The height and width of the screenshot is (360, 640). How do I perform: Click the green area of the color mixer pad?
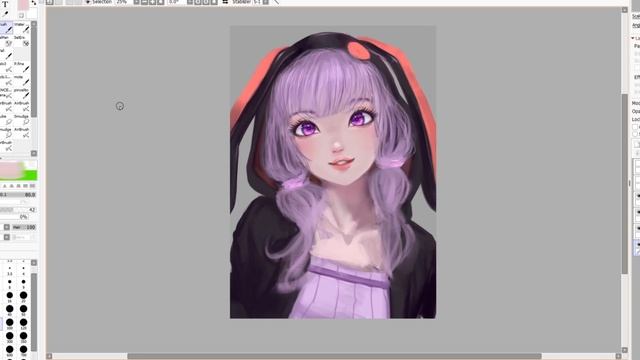coord(31,175)
